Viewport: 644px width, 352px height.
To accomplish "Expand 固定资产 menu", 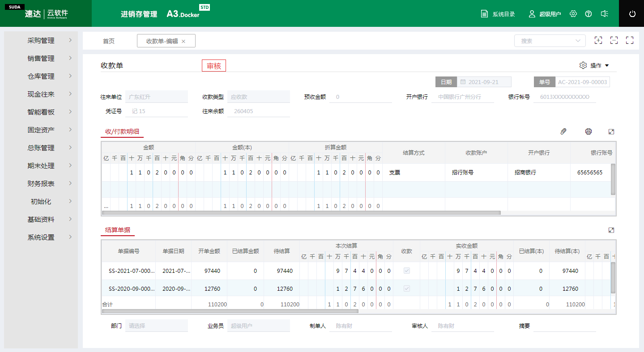I will coord(41,130).
